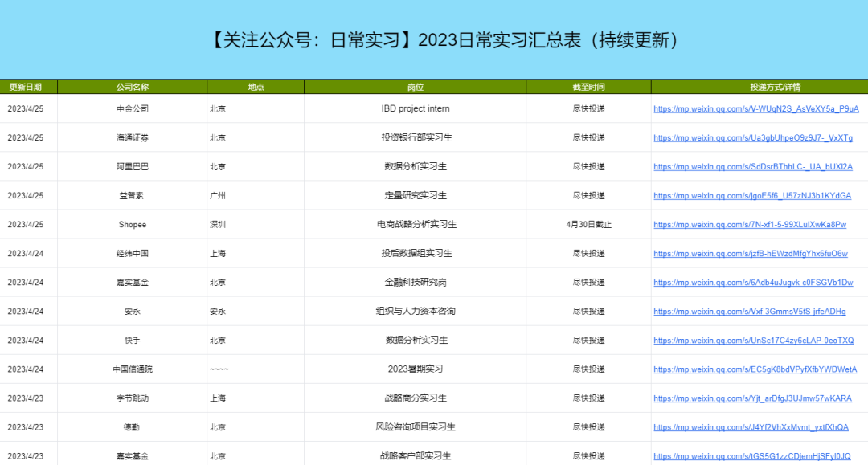Viewport: 868px width, 465px height.
Task: Select the 投后数据组实习生 position cell
Action: pos(416,253)
